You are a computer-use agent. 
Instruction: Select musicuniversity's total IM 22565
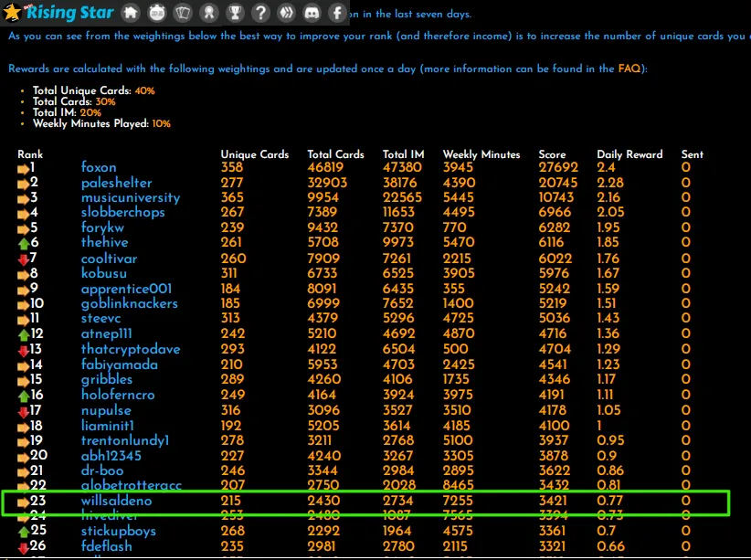(x=402, y=198)
